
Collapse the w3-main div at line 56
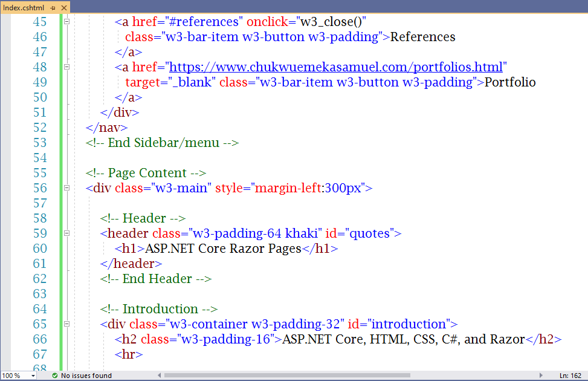coord(66,188)
